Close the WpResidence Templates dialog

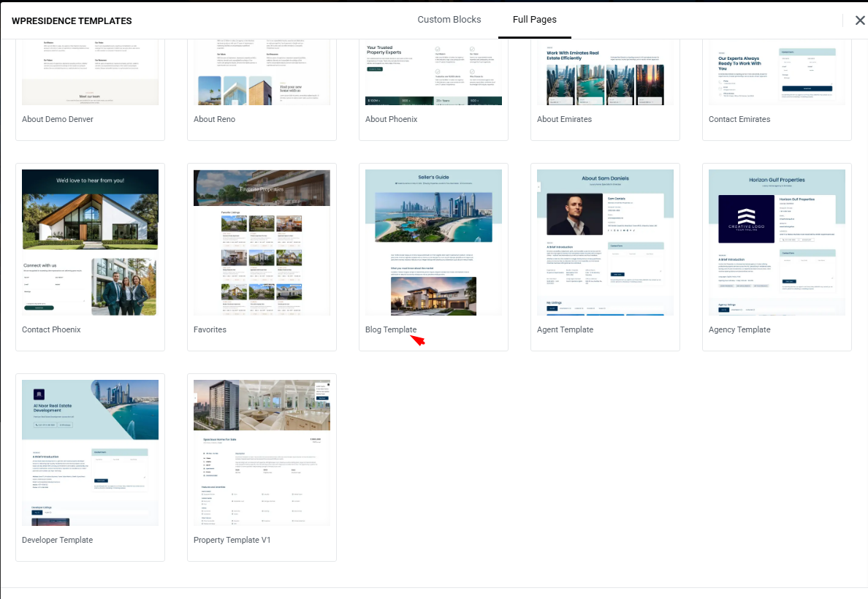click(859, 20)
